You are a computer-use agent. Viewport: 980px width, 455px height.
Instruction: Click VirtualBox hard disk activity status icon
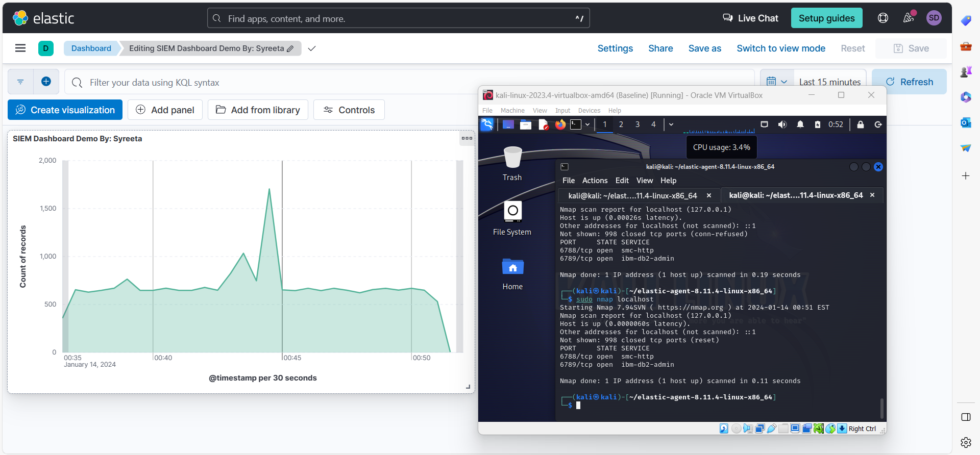[x=724, y=428]
